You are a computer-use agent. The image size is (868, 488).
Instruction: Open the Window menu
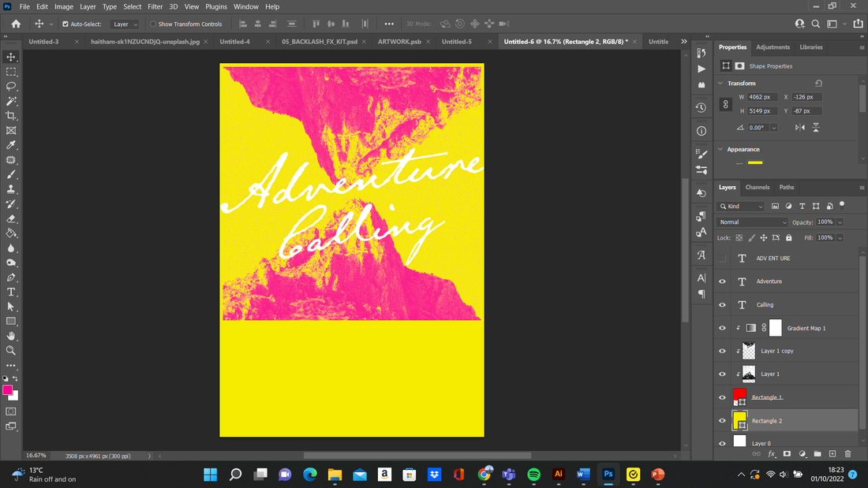click(245, 6)
